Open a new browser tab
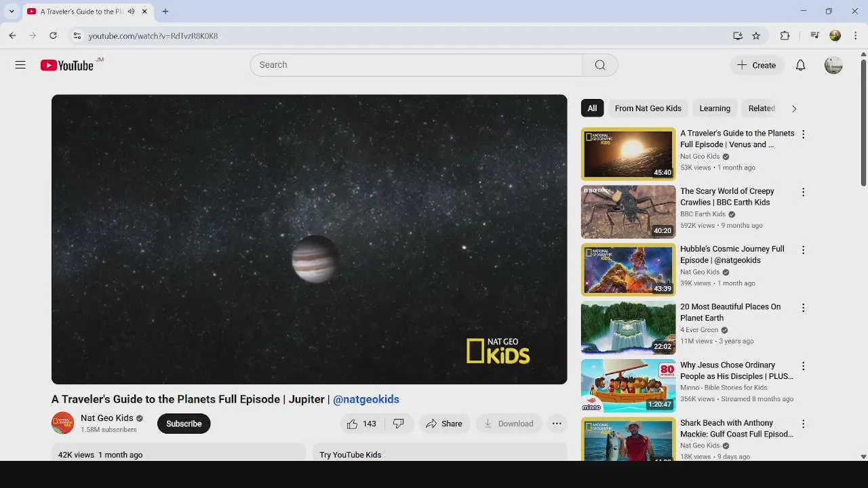 click(x=165, y=12)
